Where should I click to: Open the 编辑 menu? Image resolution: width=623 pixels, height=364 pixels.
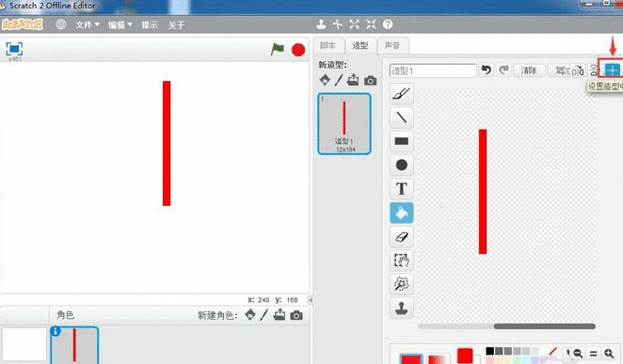click(120, 25)
